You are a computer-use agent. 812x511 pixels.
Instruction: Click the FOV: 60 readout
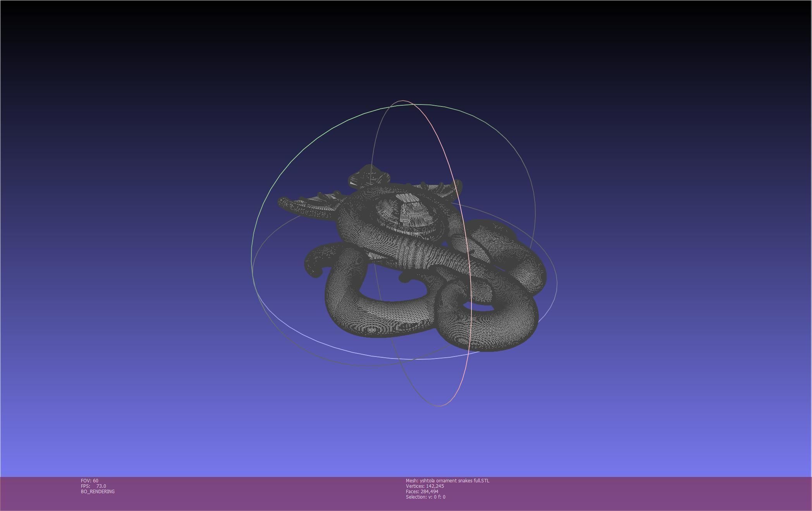[89, 481]
